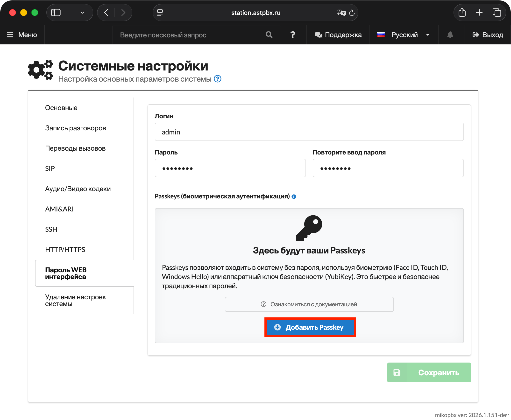Viewport: 511px width, 420px height.
Task: Expand the sidebar toggle dropdown chevron
Action: coord(82,13)
